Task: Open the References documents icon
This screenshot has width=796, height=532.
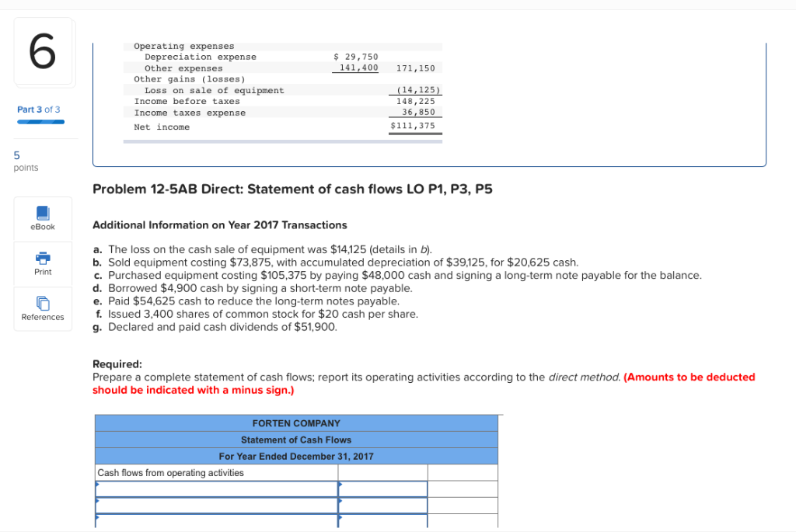Action: point(43,303)
